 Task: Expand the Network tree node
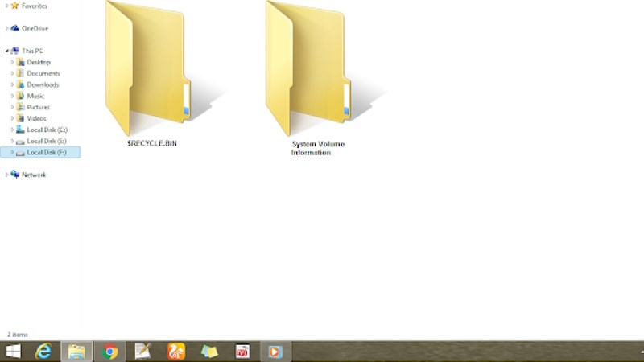(6, 175)
